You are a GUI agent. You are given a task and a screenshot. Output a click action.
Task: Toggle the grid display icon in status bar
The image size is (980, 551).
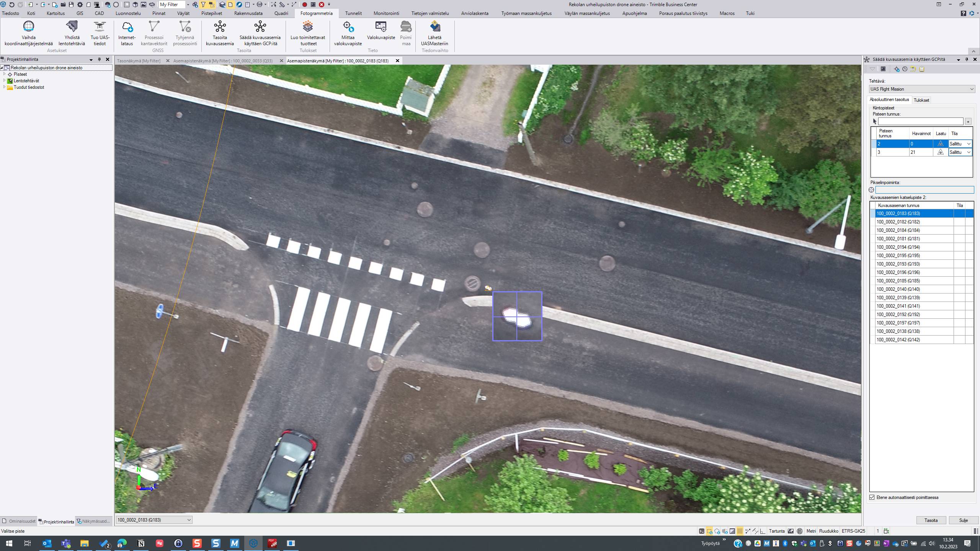[740, 531]
